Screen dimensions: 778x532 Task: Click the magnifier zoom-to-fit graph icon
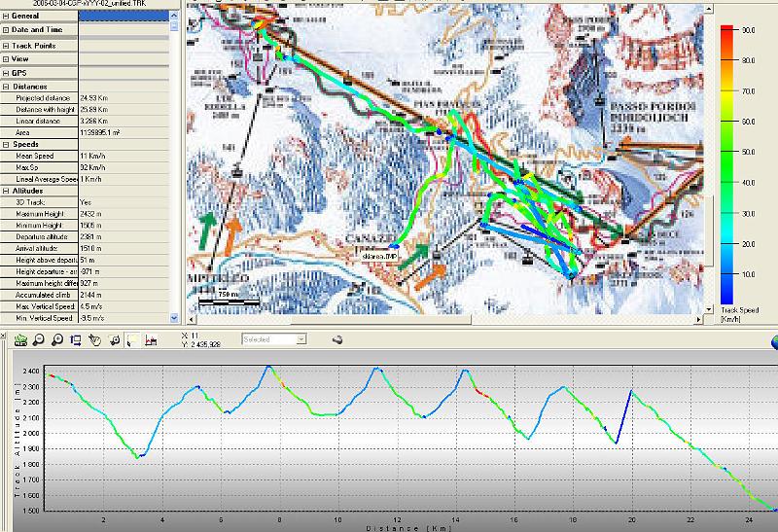click(x=114, y=340)
